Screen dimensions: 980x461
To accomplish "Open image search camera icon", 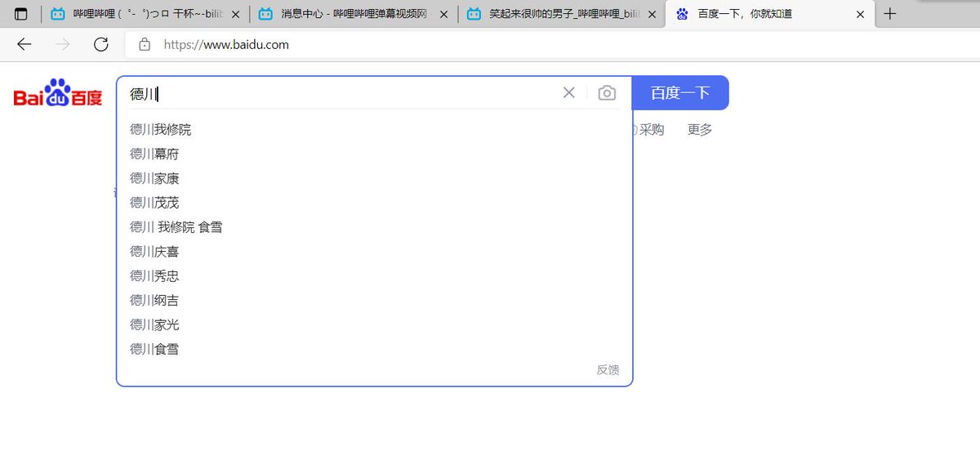I will click(607, 93).
